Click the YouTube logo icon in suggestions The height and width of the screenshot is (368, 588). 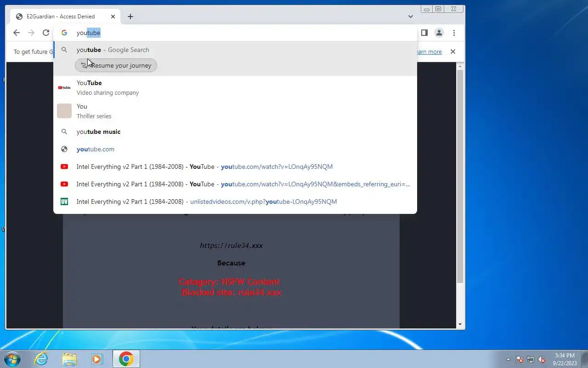click(64, 87)
